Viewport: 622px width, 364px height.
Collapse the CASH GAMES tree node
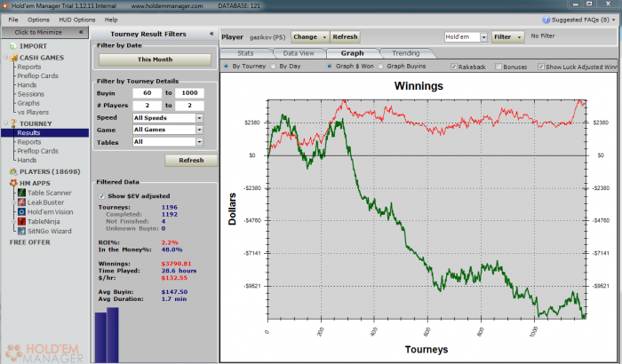(6, 58)
